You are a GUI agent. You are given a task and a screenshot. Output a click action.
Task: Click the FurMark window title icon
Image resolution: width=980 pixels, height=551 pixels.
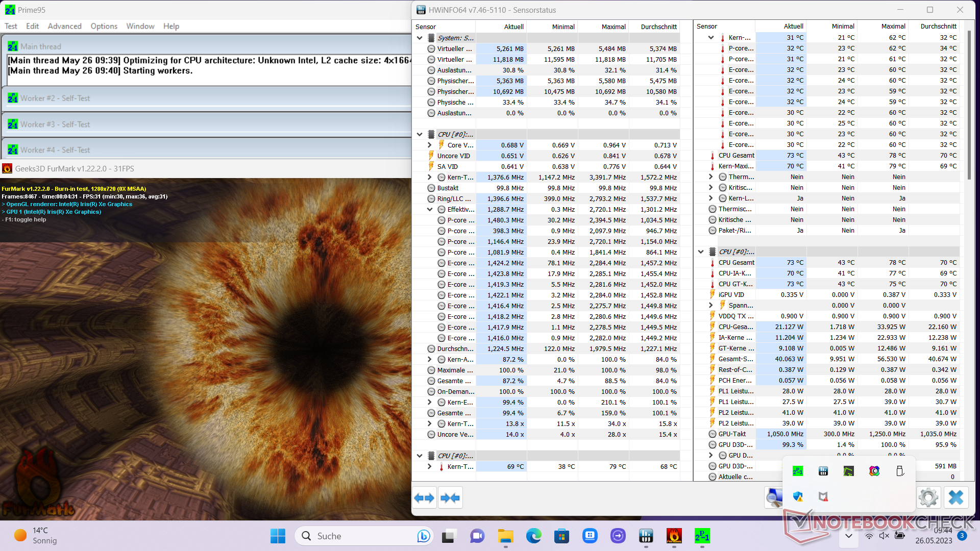tap(7, 168)
